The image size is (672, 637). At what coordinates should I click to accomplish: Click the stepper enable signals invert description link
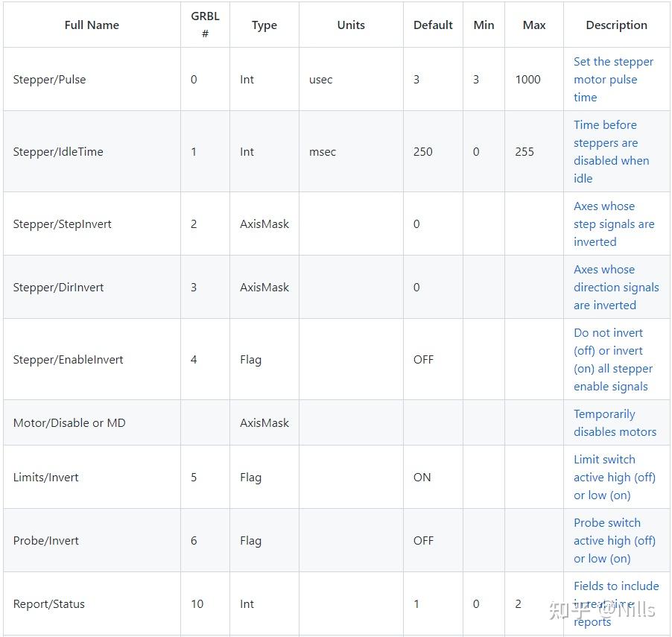[x=612, y=360]
